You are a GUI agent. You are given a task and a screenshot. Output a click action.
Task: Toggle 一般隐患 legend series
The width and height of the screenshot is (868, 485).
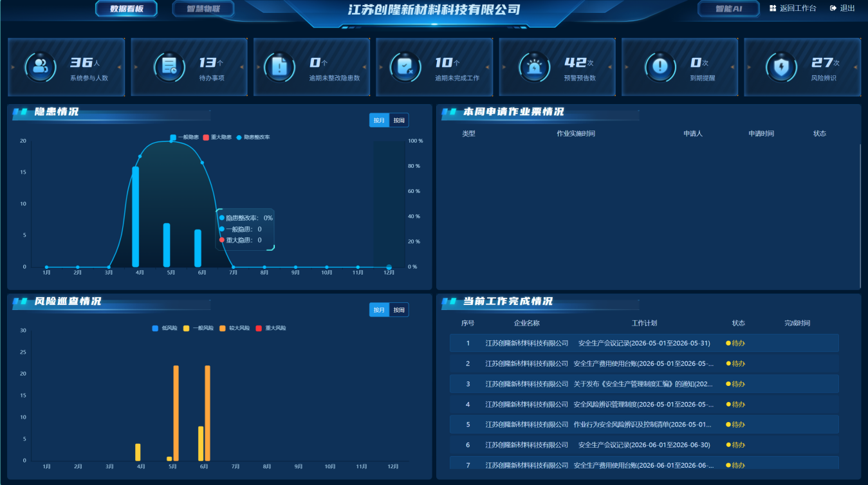pyautogui.click(x=185, y=137)
